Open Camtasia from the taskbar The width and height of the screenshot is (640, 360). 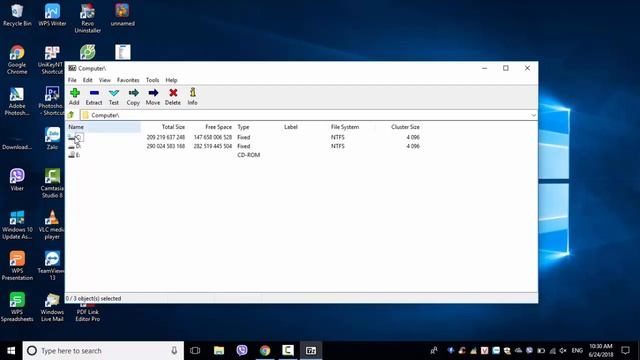click(x=288, y=351)
